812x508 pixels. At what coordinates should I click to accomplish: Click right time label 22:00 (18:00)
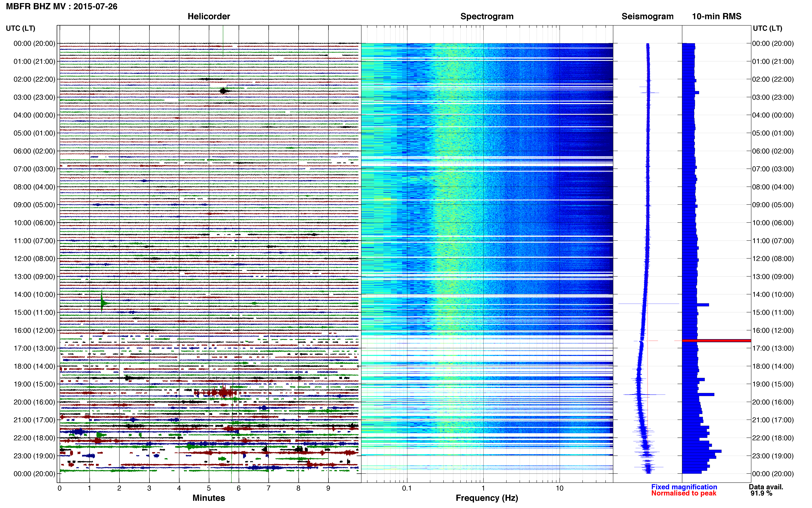[x=773, y=438]
